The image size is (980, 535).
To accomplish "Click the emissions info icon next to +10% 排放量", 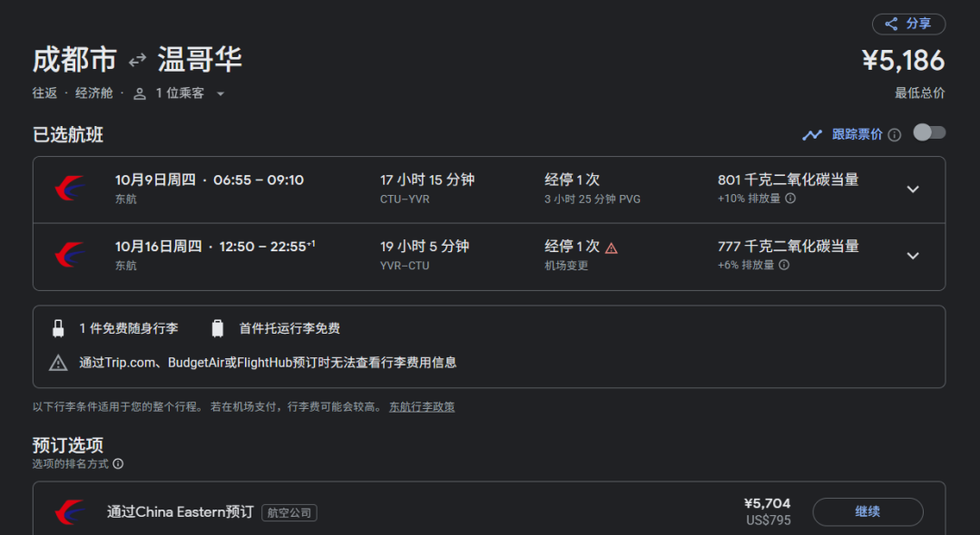I will tap(790, 199).
